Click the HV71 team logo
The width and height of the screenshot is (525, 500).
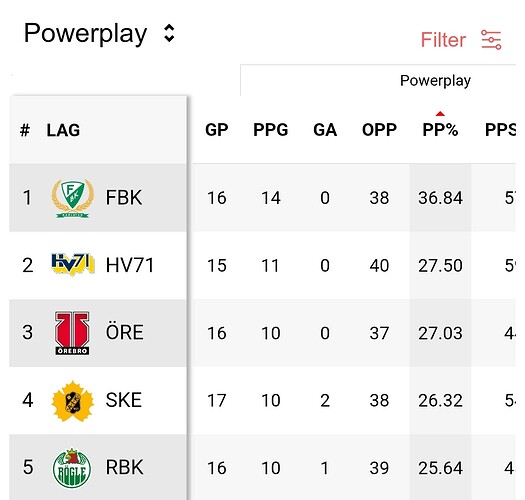[73, 265]
